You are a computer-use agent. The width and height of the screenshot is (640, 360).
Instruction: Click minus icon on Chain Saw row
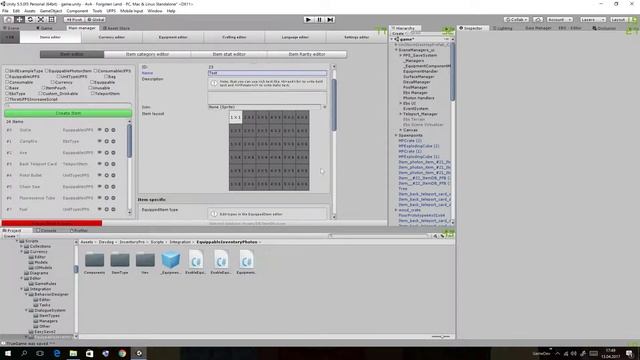113,187
